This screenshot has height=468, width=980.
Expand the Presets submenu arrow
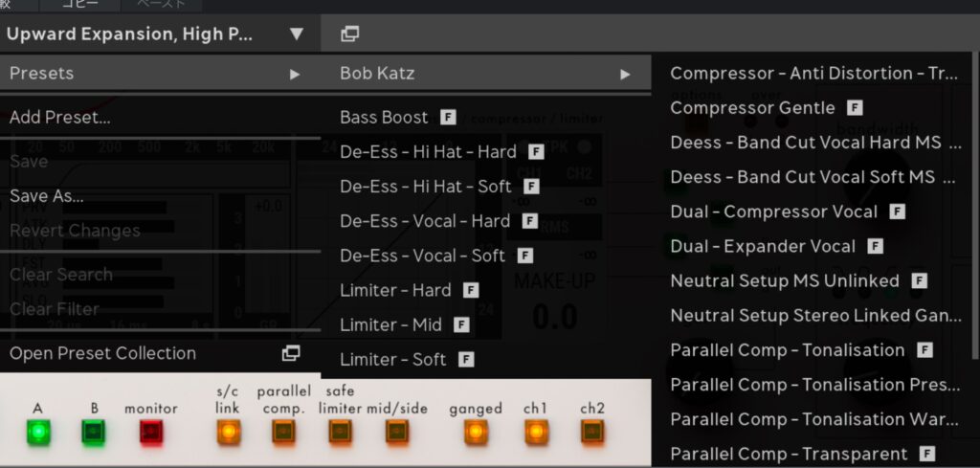coord(295,74)
